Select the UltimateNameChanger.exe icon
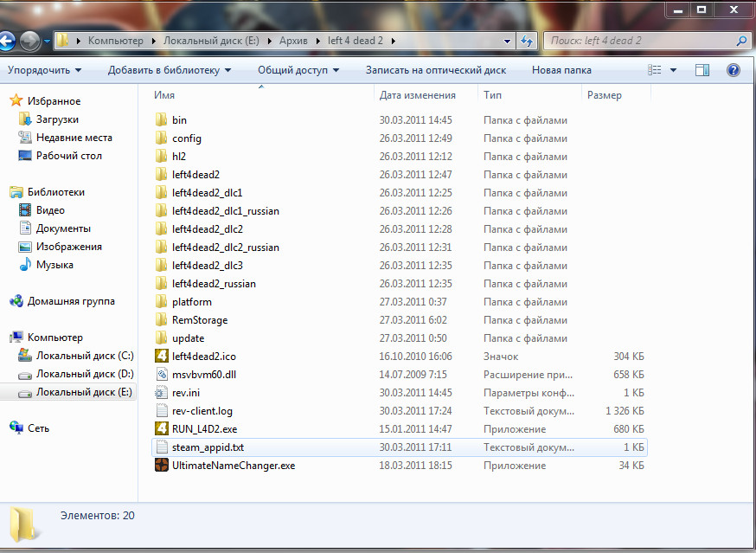756x553 pixels. 161,466
